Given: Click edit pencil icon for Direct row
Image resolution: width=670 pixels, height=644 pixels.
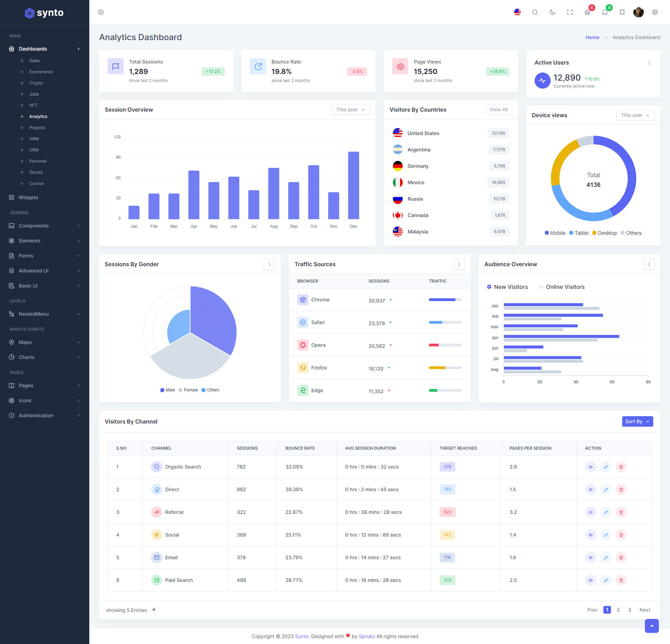Looking at the screenshot, I should click(x=606, y=489).
